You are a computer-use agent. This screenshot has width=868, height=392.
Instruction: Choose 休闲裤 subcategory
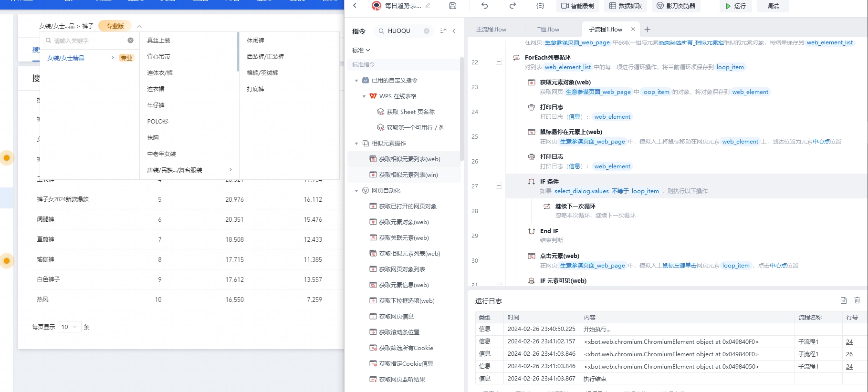(255, 41)
